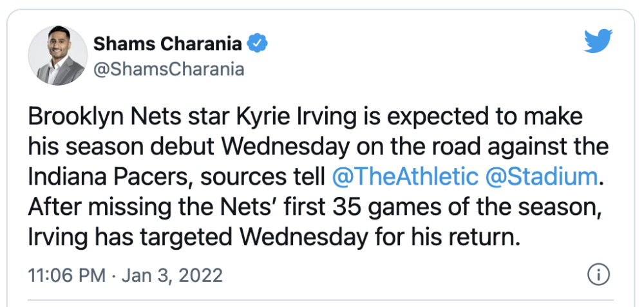Open the @ShamsCharania handle link
This screenshot has width=644, height=307.
click(x=169, y=69)
